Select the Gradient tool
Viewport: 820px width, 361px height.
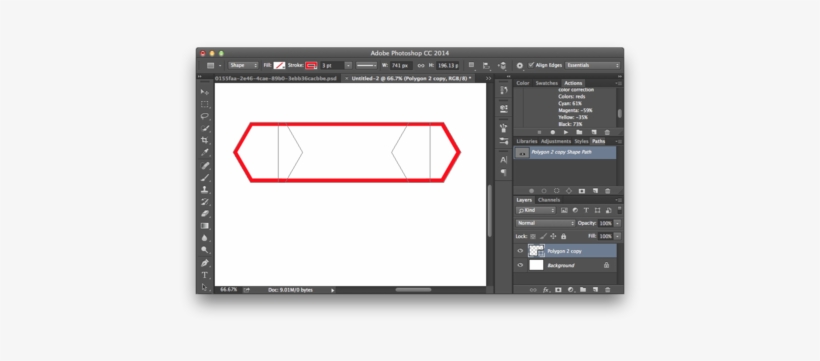[x=204, y=225]
